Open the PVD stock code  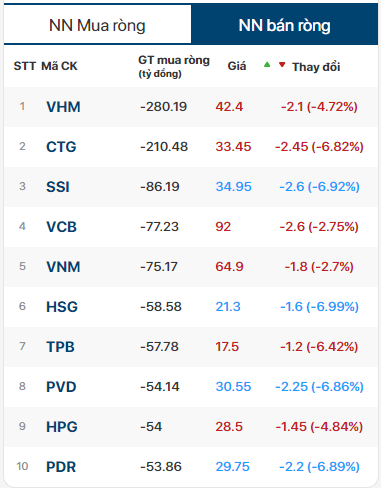(x=61, y=387)
